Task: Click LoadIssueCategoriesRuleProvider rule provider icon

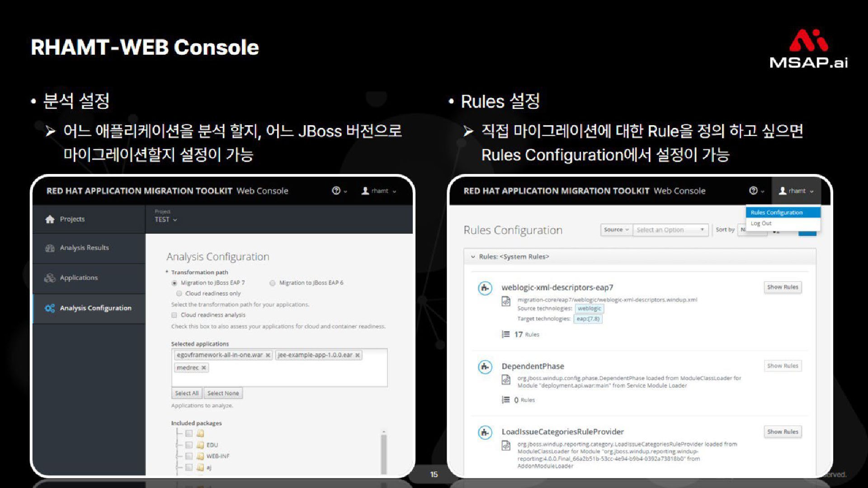Action: coord(485,432)
